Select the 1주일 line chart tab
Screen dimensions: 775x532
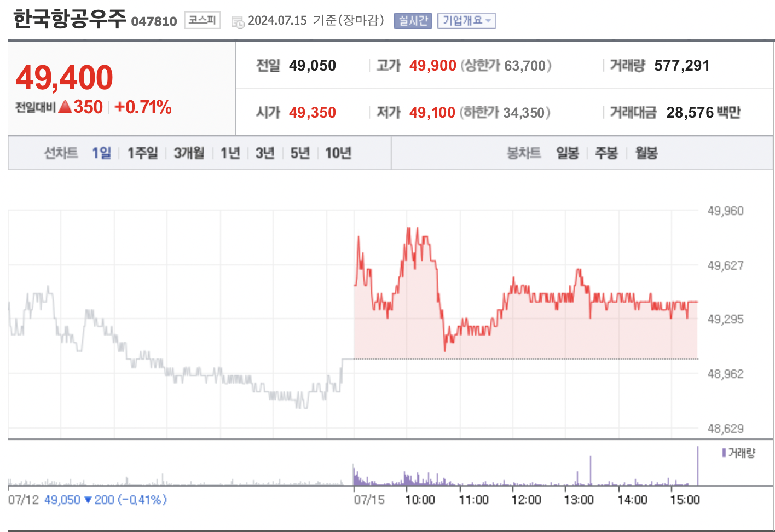click(x=142, y=153)
